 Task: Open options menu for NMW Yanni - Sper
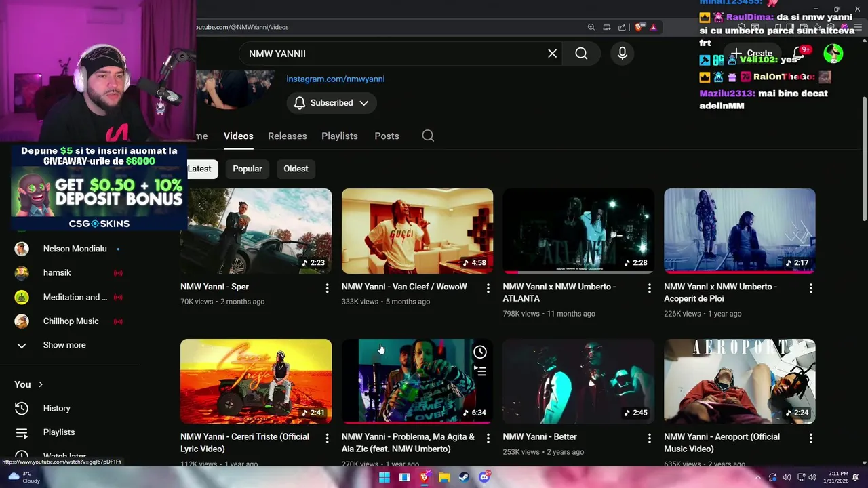click(x=327, y=289)
